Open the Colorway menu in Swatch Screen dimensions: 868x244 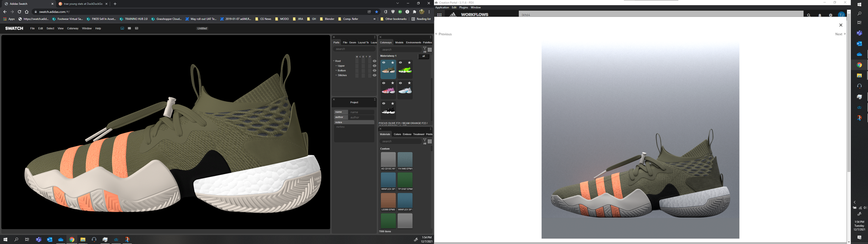tap(73, 28)
